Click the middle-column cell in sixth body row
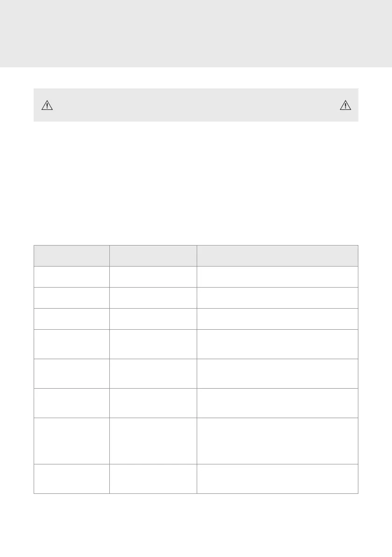 click(153, 403)
